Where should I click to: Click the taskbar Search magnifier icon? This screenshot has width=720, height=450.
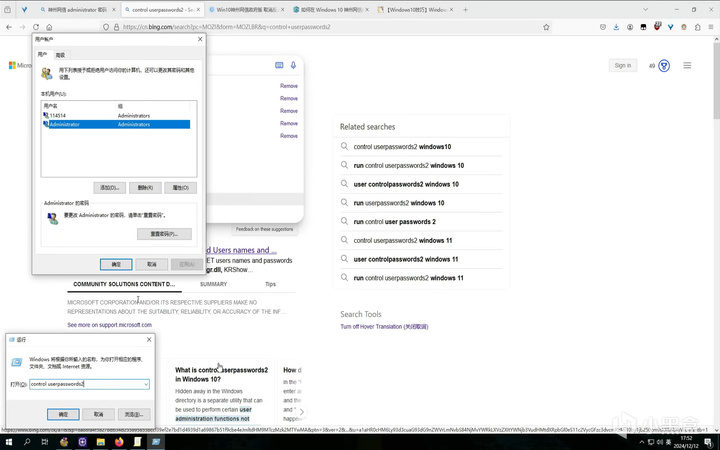(27, 442)
